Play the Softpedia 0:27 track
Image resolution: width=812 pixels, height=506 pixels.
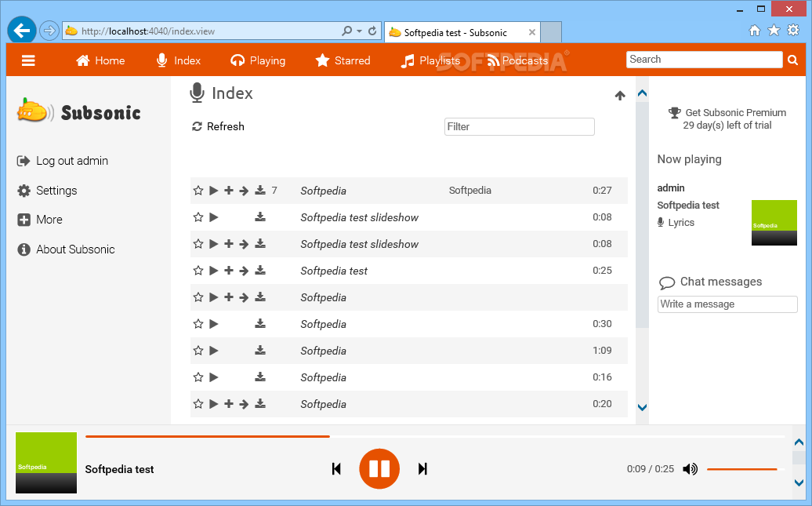click(213, 191)
